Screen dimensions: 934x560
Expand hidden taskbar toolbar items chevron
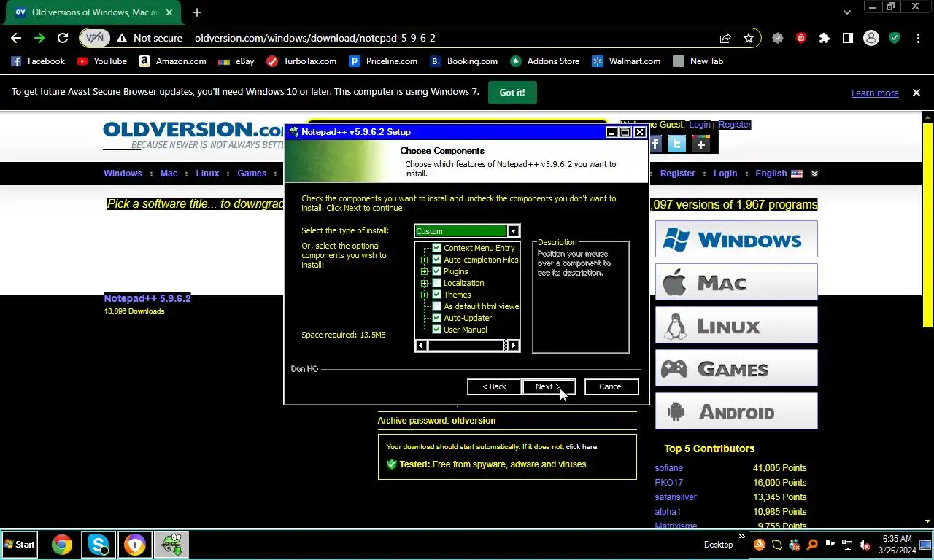click(742, 537)
